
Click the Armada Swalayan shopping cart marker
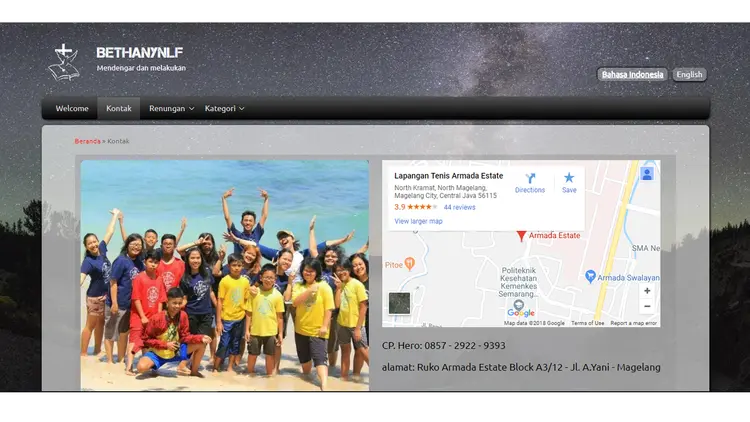tap(590, 275)
